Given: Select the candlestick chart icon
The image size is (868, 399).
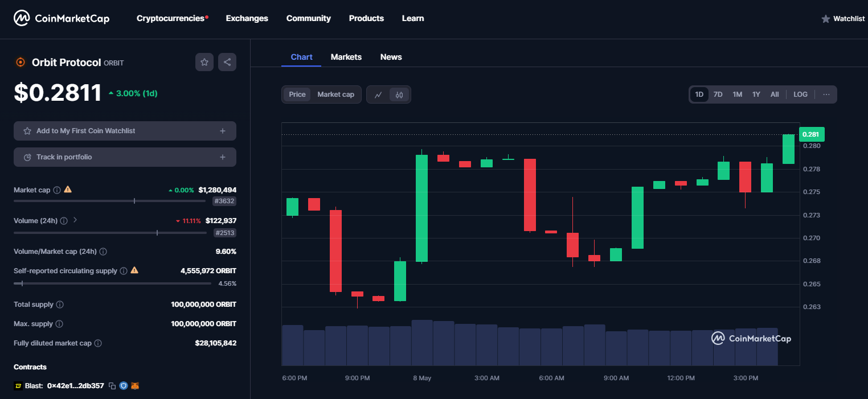Looking at the screenshot, I should click(399, 94).
